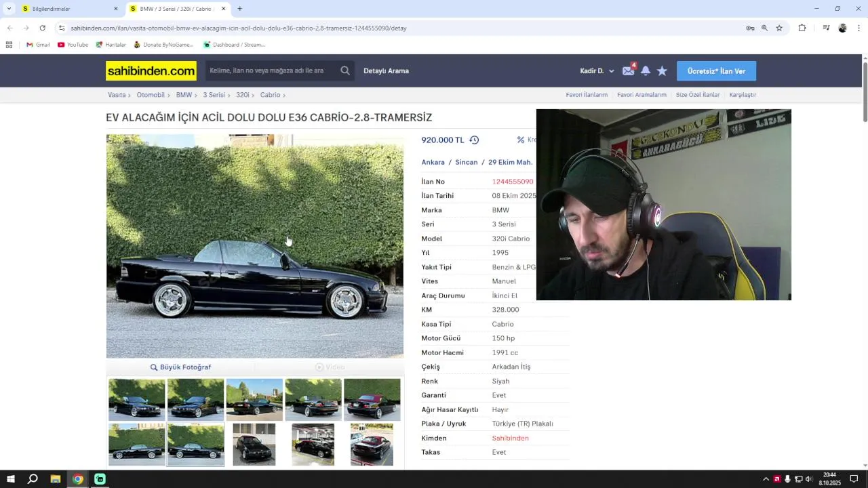Screen dimensions: 868x488
Task: Click Sahibinden seller type link
Action: click(510, 438)
